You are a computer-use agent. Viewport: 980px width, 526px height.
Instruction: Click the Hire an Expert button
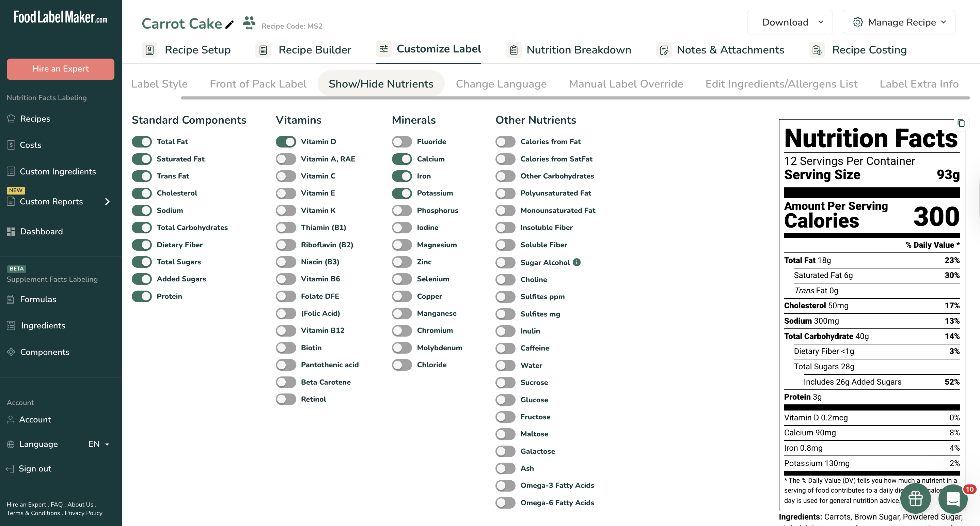pos(61,69)
